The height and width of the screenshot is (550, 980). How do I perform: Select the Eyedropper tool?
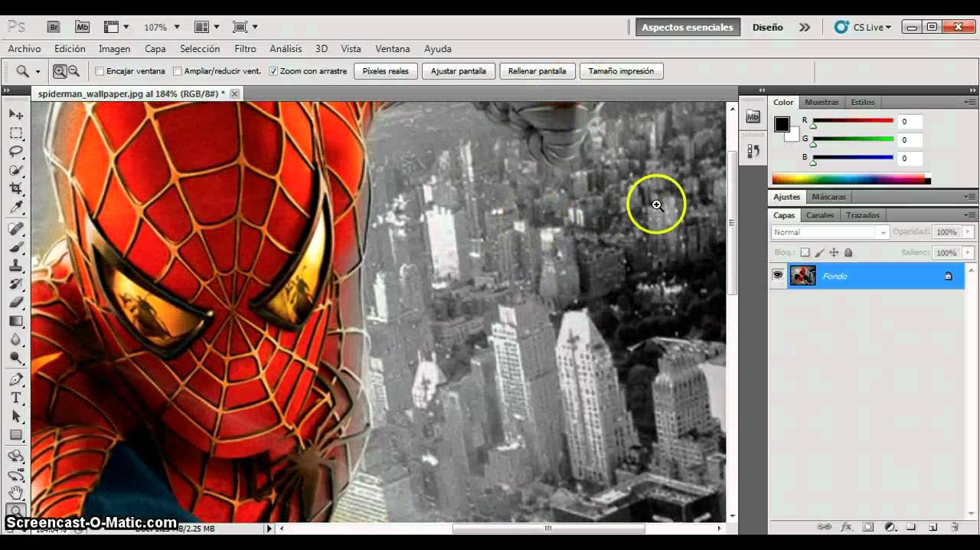click(16, 207)
